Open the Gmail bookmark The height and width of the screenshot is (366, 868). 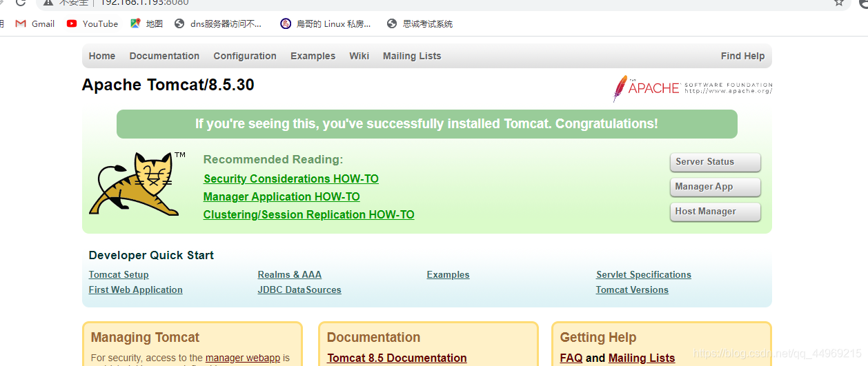click(x=35, y=23)
